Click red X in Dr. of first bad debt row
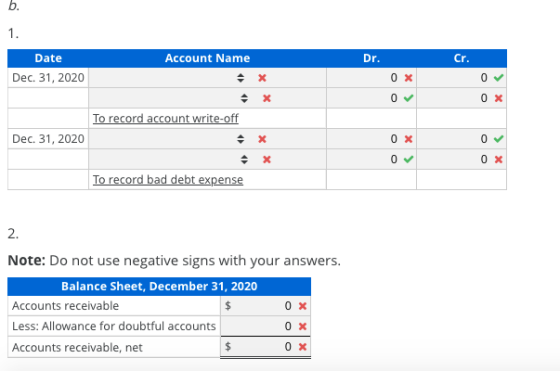Viewport: 560px width, 371px height. point(409,139)
